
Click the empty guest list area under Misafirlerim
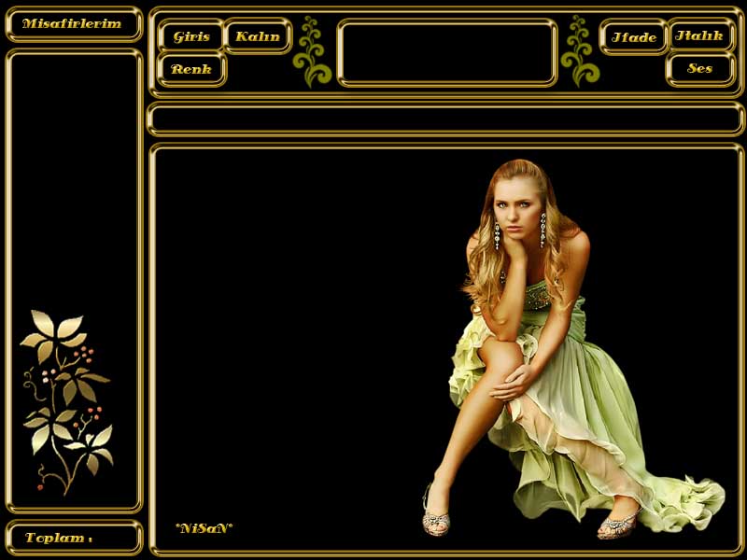(x=74, y=281)
